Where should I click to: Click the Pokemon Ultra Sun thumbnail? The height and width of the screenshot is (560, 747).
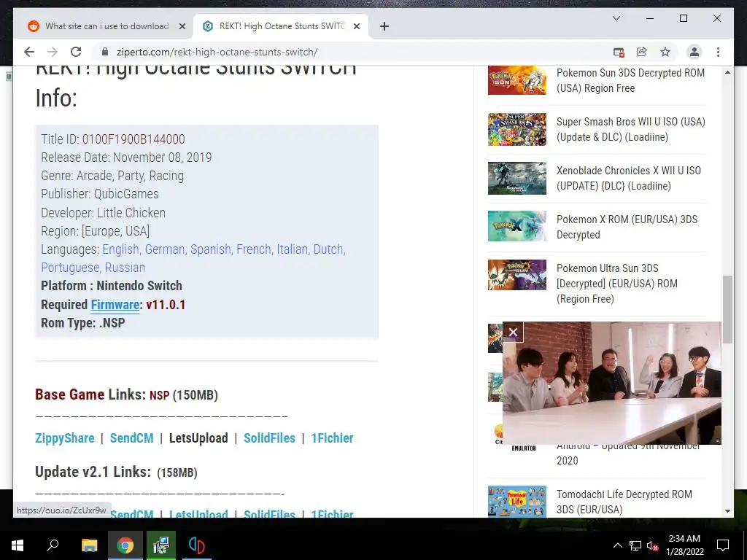(x=517, y=275)
